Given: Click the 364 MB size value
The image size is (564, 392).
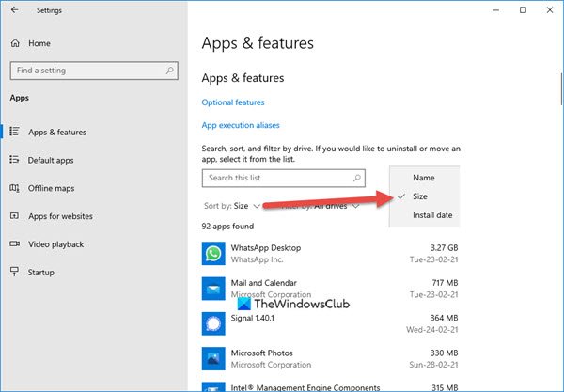Looking at the screenshot, I should click(445, 318).
